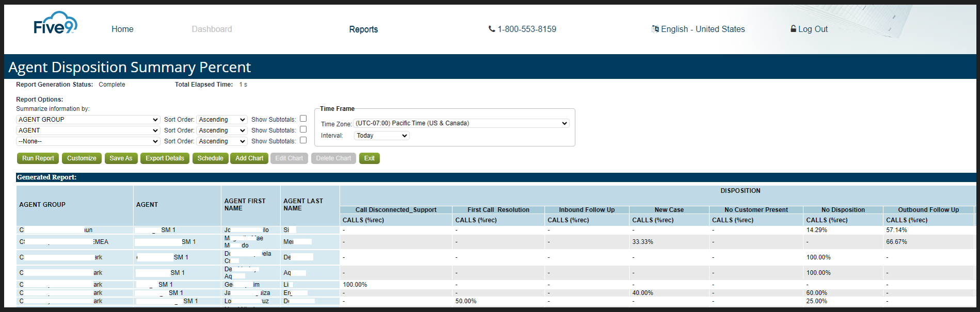Click the Call Disconnected_Support column header

(x=396, y=210)
